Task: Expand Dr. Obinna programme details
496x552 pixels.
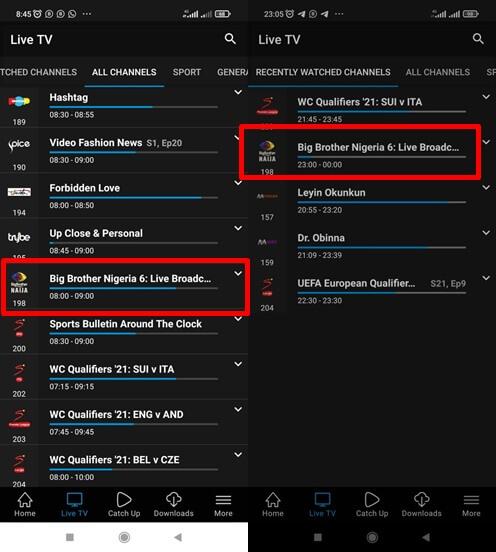Action: (486, 233)
